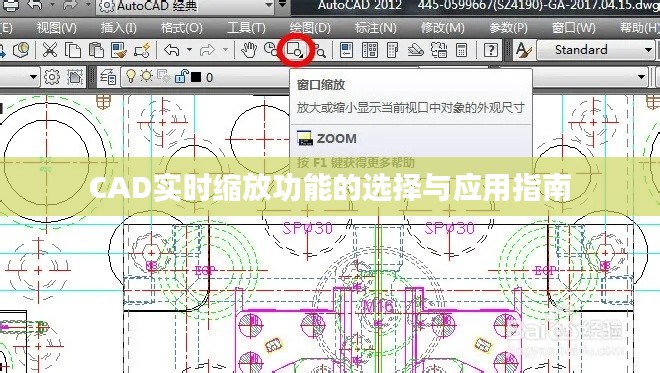Click the Zoom Window tool circled in red
Screen dimensions: 660x373
[295, 50]
